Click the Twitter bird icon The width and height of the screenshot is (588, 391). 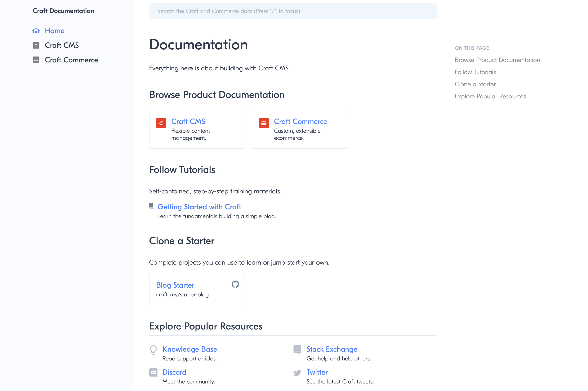click(297, 373)
